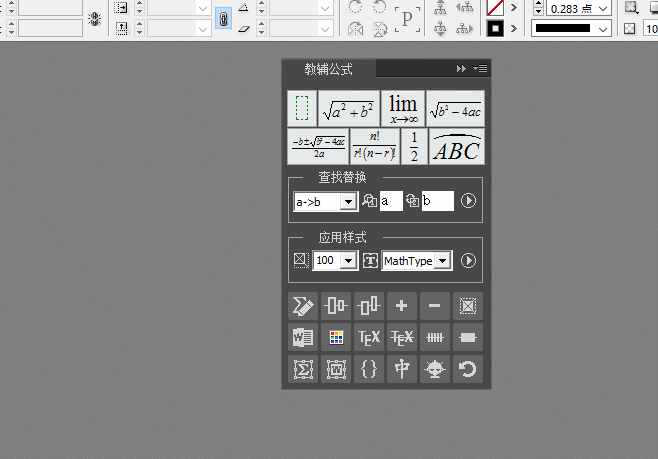
Task: Open the a->b find-replace dropdown
Action: (x=347, y=202)
